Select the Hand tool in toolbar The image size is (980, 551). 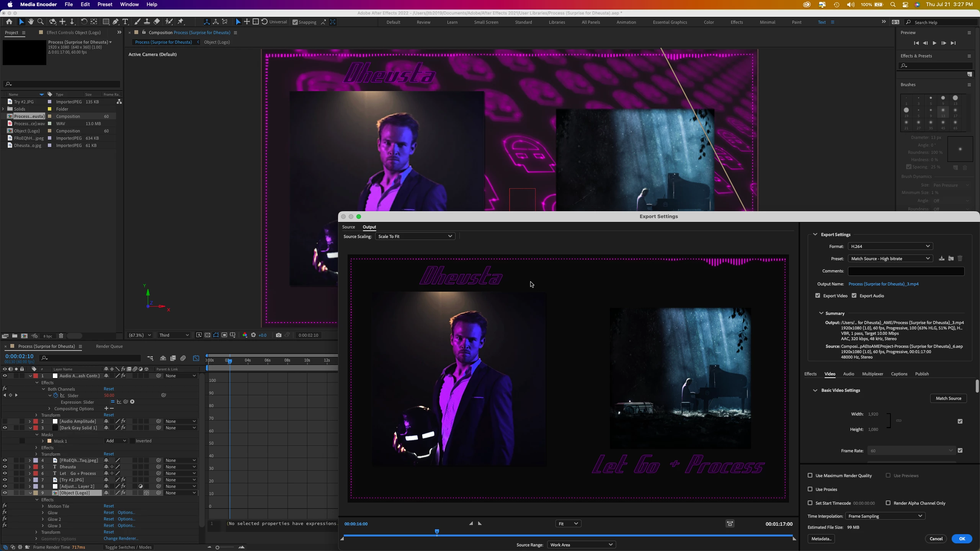coord(31,22)
